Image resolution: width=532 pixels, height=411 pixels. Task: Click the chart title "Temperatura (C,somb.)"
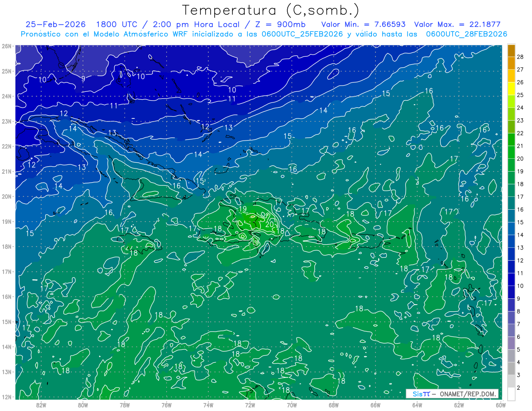tap(270, 10)
